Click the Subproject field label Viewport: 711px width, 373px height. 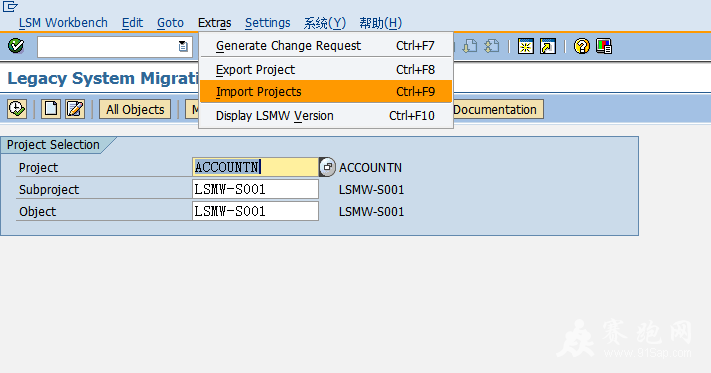click(49, 189)
